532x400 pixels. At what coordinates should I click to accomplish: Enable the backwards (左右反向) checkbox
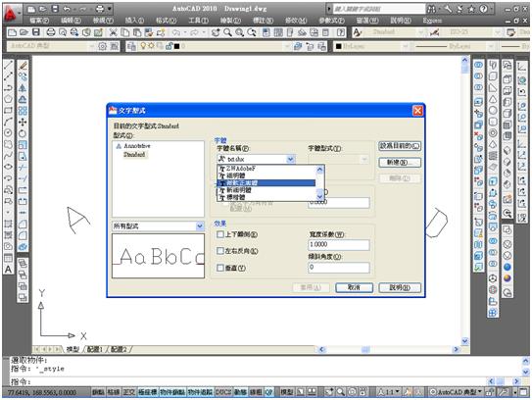click(x=220, y=251)
